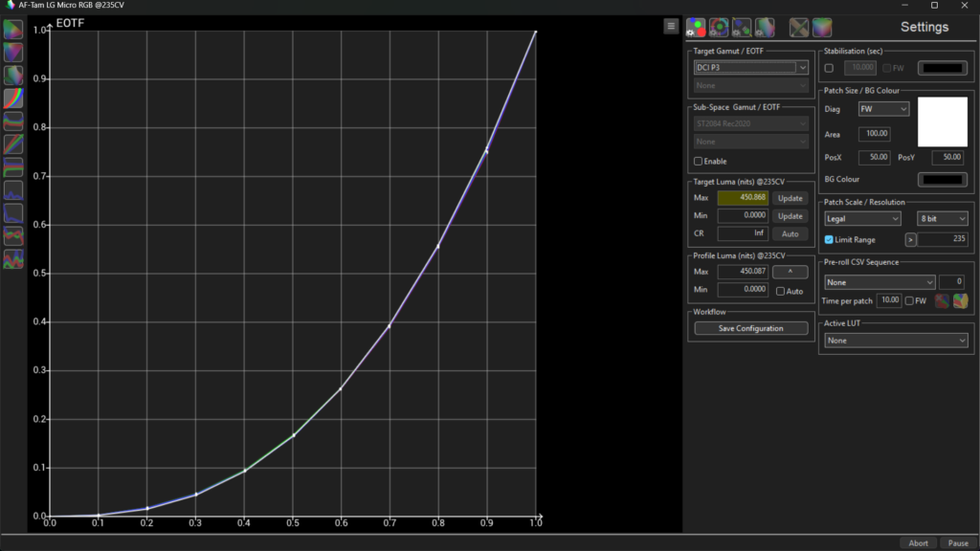Open the Active LUT None dropdown

pos(896,341)
